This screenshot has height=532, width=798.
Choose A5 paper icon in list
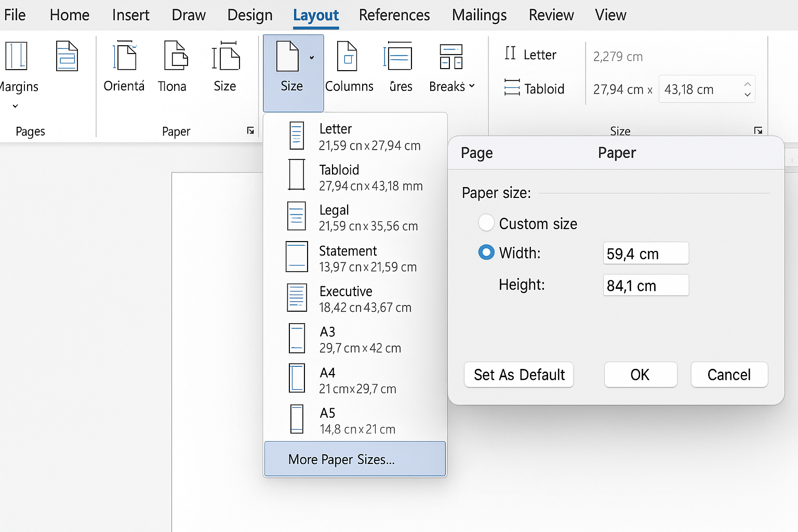click(297, 419)
